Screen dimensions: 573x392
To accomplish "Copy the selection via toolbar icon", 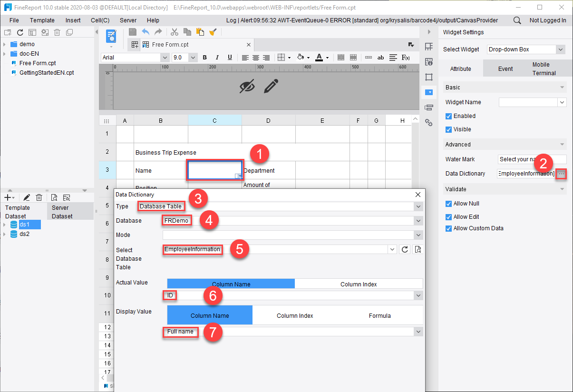I will click(187, 32).
